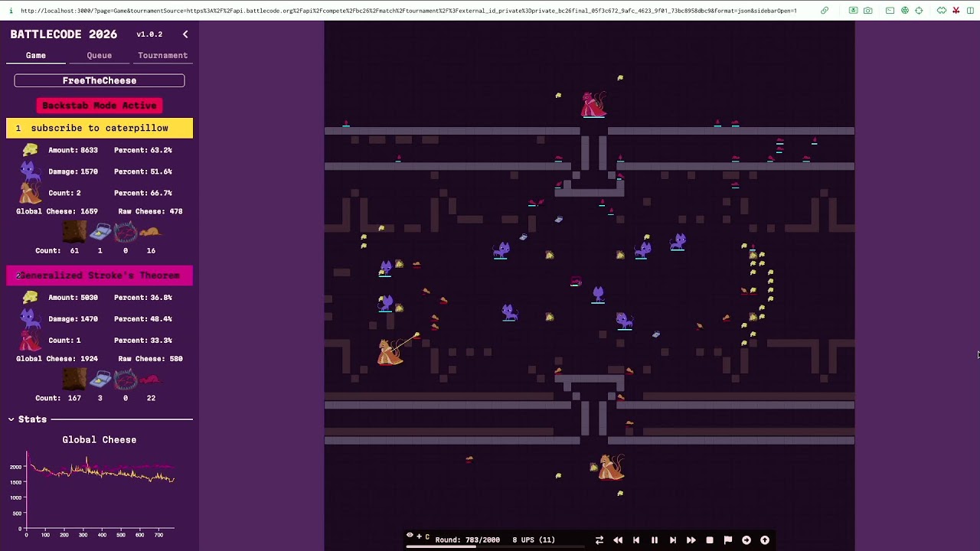This screenshot has height=551, width=980.
Task: Click the green picture icon in browser toolbar
Action: pyautogui.click(x=853, y=11)
